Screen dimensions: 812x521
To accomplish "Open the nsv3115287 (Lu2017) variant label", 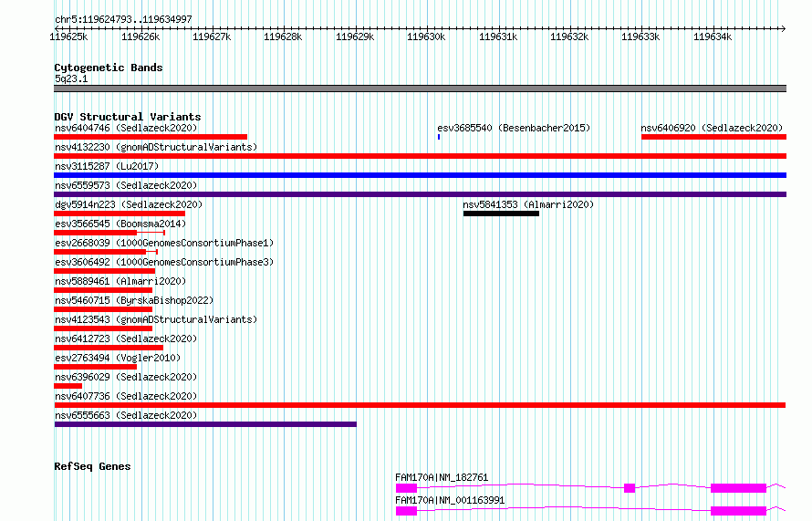I will (x=107, y=166).
